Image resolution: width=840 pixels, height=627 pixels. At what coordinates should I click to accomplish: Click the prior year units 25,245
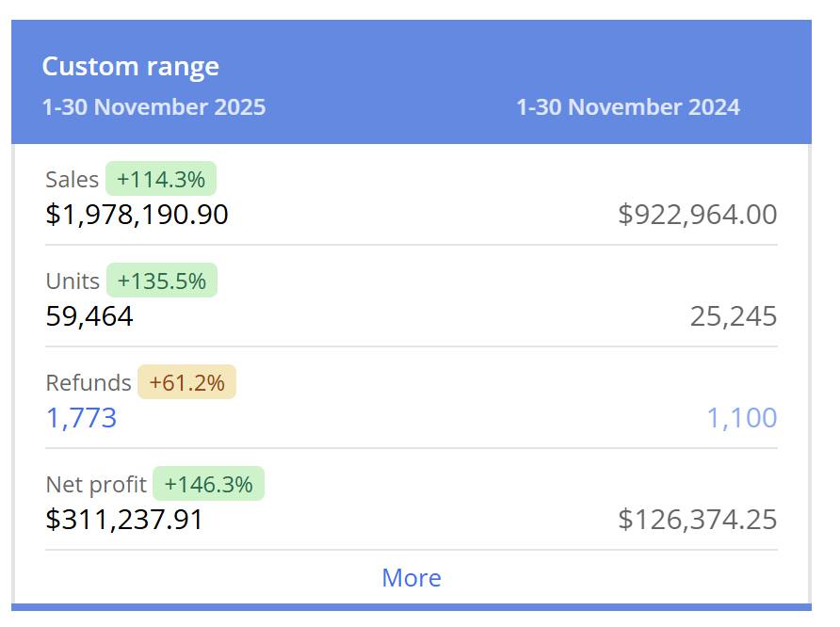pos(733,316)
